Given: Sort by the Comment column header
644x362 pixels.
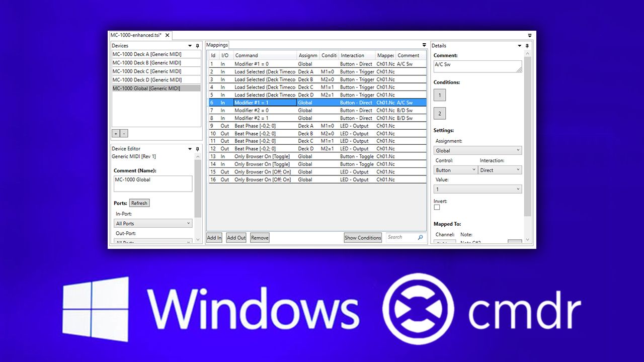Looking at the screenshot, I should (x=411, y=55).
